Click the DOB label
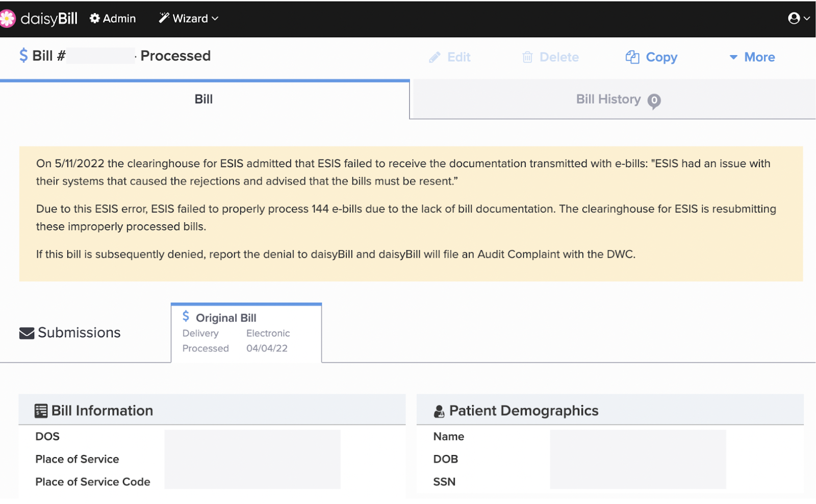This screenshot has height=504, width=816. (446, 459)
